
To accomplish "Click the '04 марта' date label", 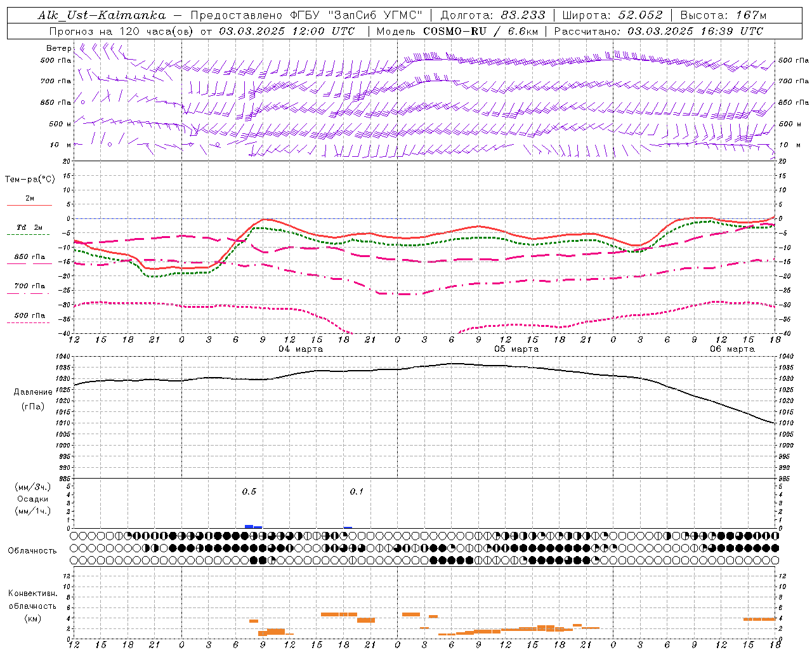I will tap(301, 349).
